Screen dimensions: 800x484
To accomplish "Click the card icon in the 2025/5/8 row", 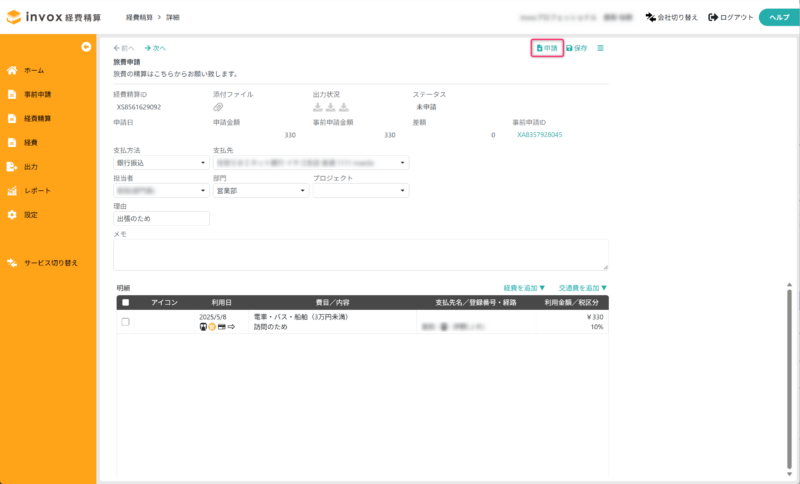I will 221,327.
